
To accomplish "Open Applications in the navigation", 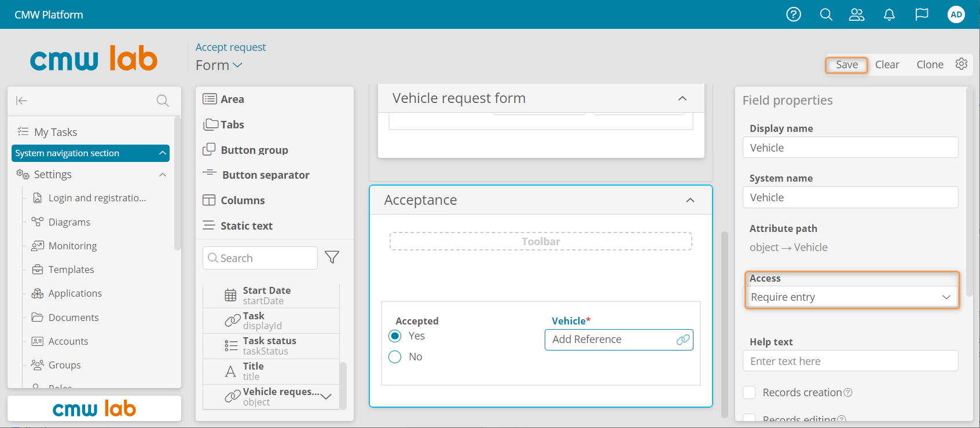I will pyautogui.click(x=75, y=293).
